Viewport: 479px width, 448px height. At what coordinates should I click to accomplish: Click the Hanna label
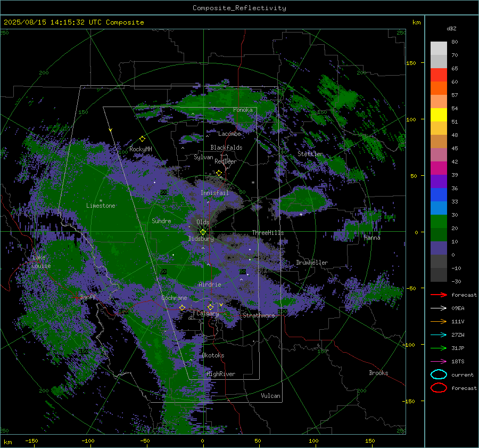pyautogui.click(x=372, y=238)
